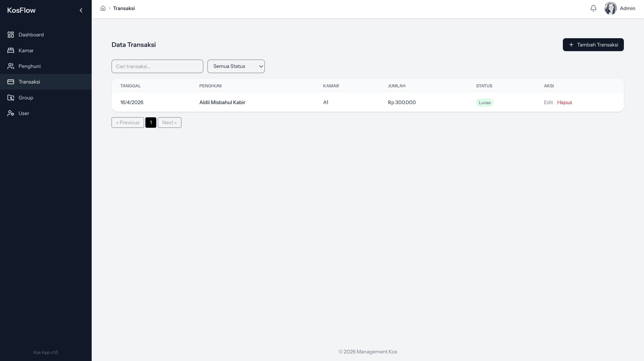Click Hapus to delete the transaction
The image size is (644, 361).
564,103
